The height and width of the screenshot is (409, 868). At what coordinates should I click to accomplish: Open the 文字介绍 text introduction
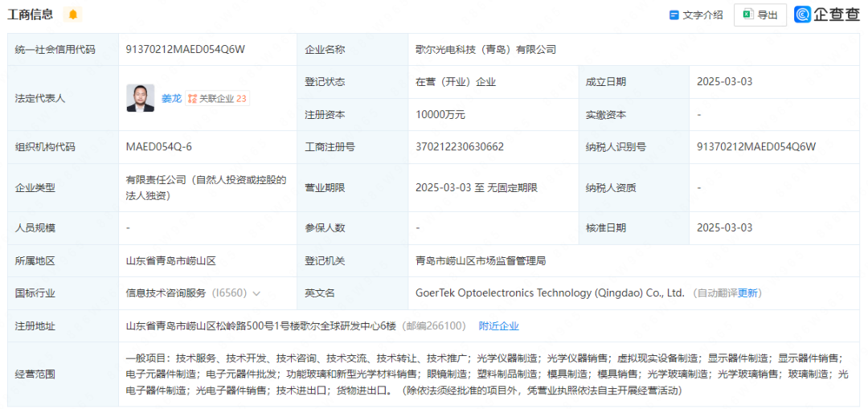tap(696, 15)
